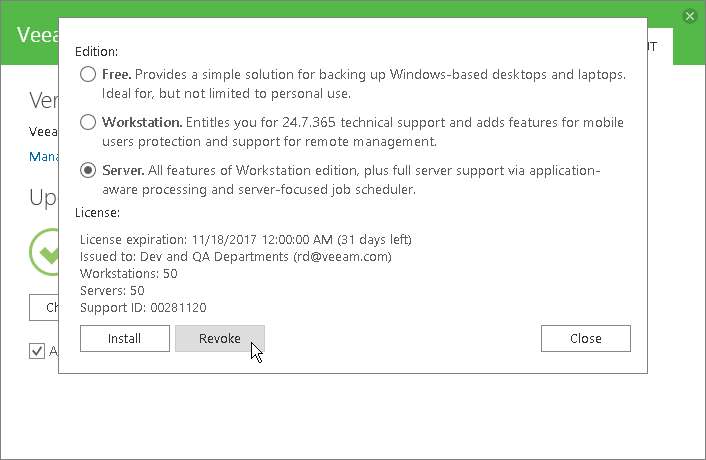Select the Free edition radio button
706x460 pixels.
88,74
